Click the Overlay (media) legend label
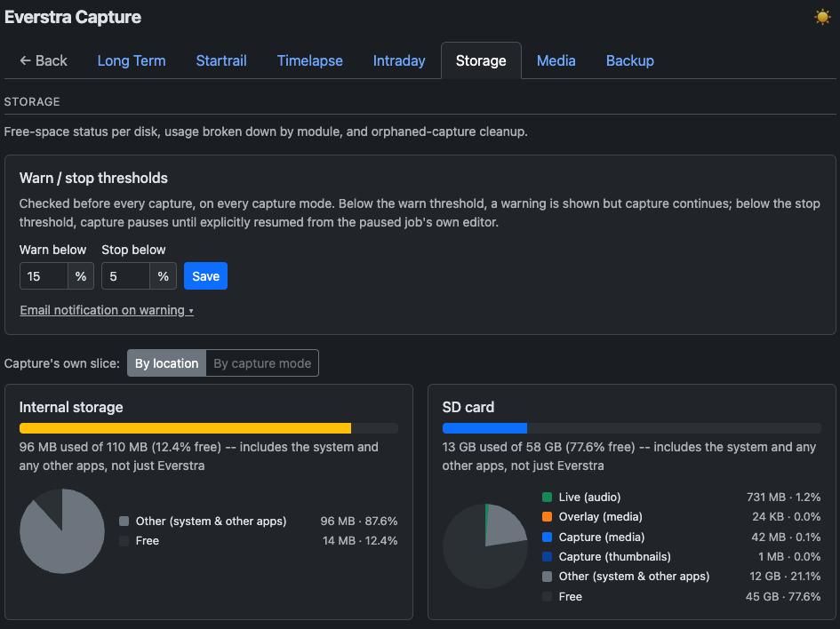The height and width of the screenshot is (629, 840). [601, 517]
